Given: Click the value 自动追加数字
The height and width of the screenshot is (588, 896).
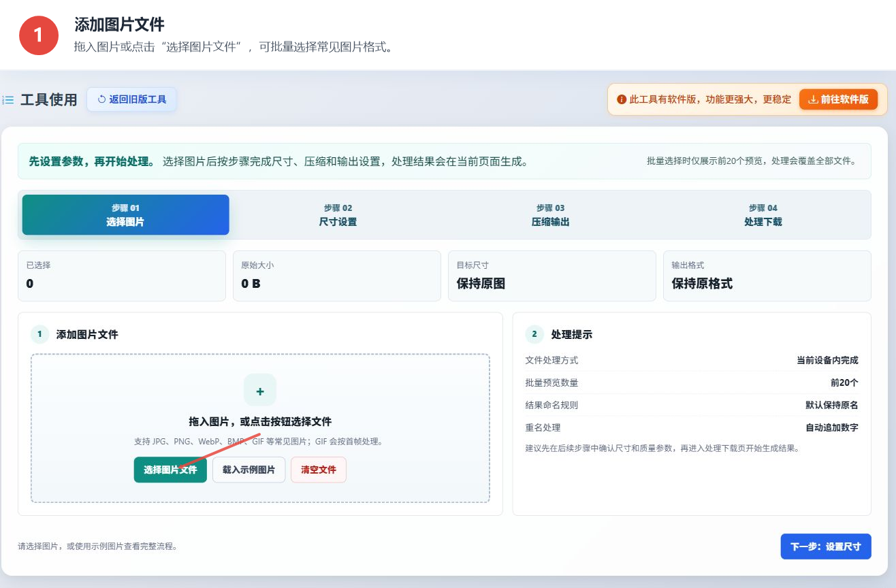Looking at the screenshot, I should pos(832,427).
